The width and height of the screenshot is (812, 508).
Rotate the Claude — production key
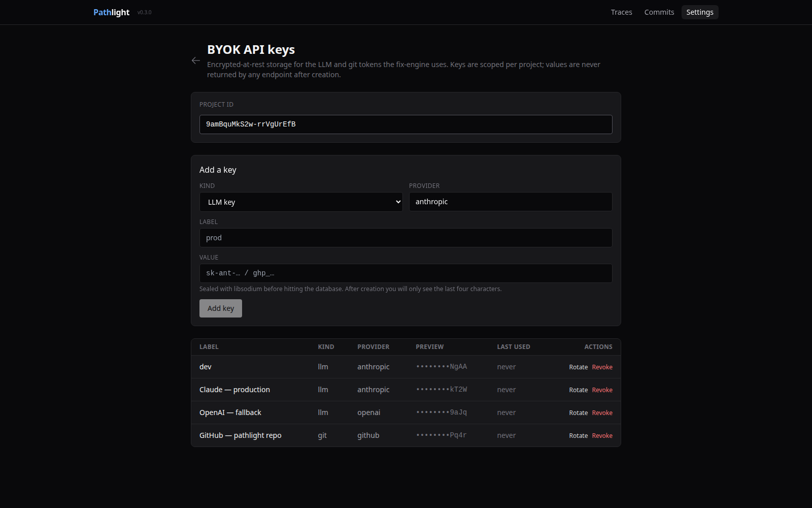(578, 390)
